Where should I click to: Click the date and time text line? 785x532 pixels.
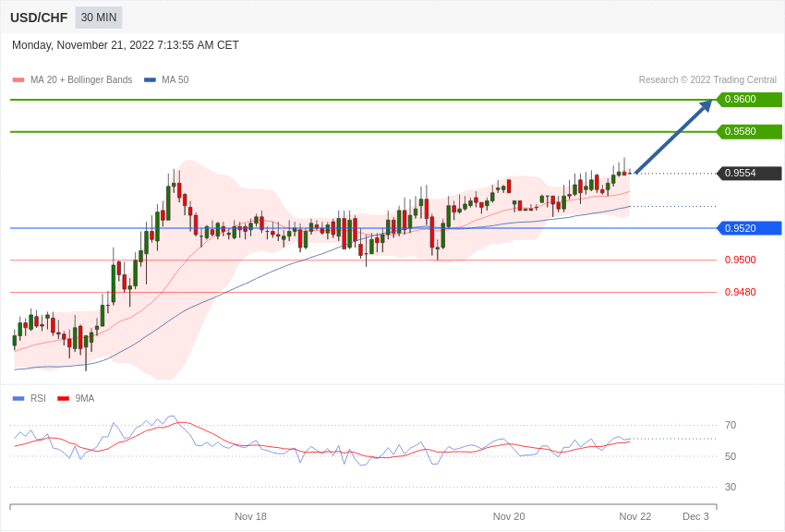point(126,45)
